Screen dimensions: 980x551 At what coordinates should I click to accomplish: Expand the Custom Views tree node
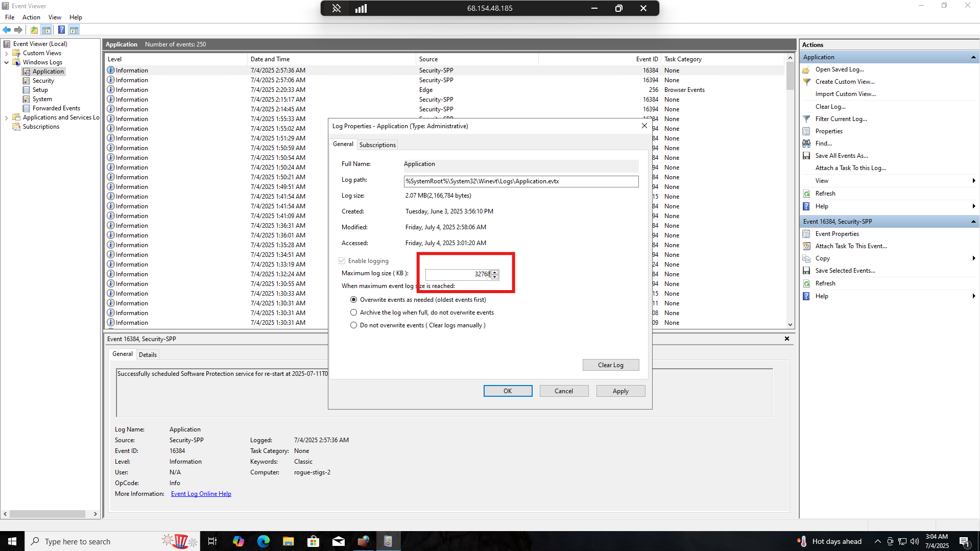pos(6,53)
